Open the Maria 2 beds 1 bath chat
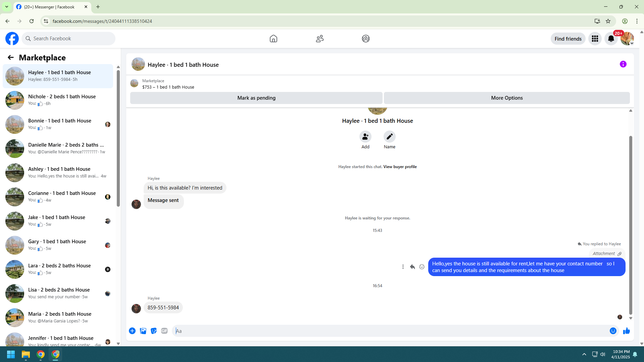Image resolution: width=644 pixels, height=362 pixels. click(58, 318)
